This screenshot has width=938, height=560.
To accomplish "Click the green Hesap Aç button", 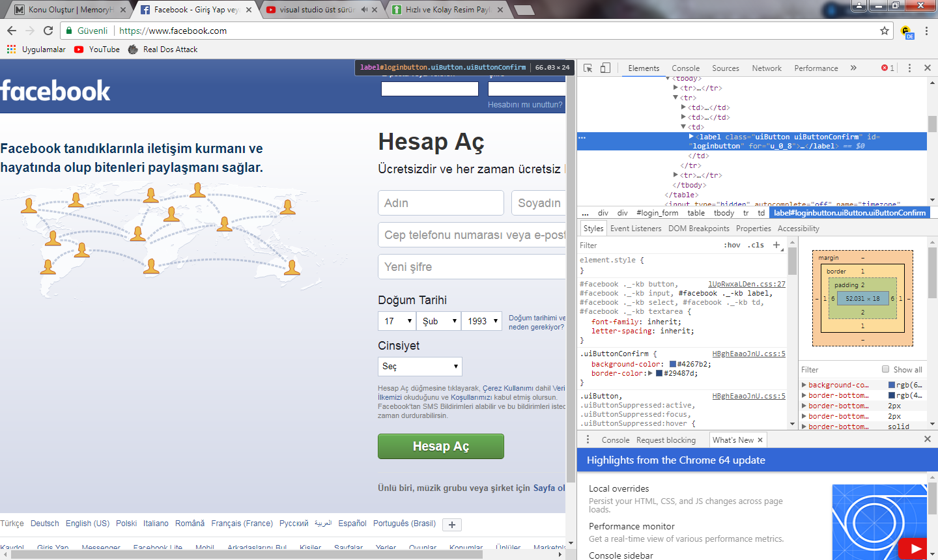I will (441, 446).
